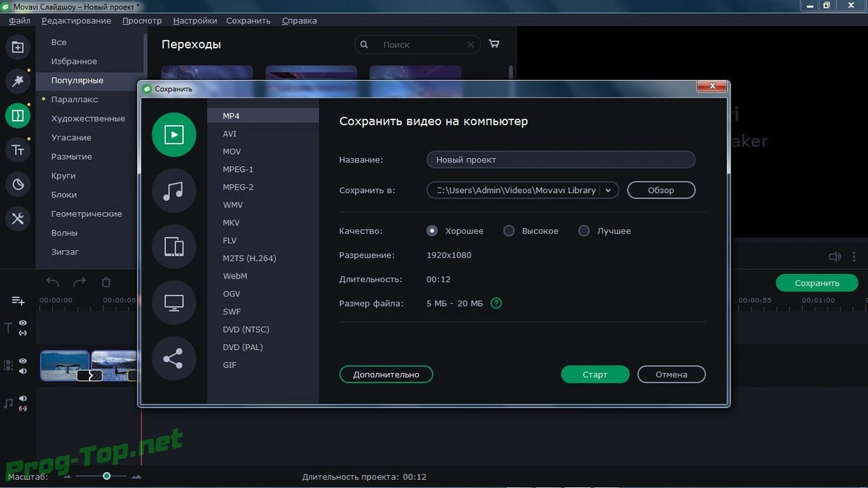Toggle the title track visibility eye
This screenshot has width=868, height=488.
coord(23,323)
